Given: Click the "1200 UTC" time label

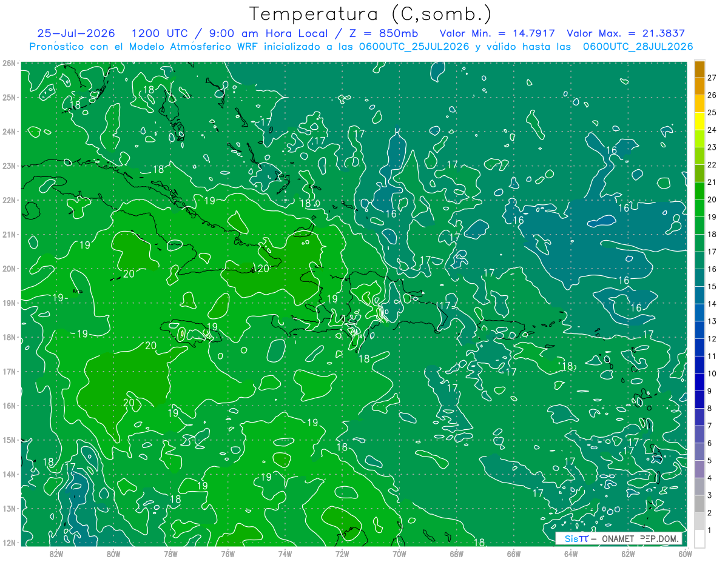Looking at the screenshot, I should click(159, 33).
